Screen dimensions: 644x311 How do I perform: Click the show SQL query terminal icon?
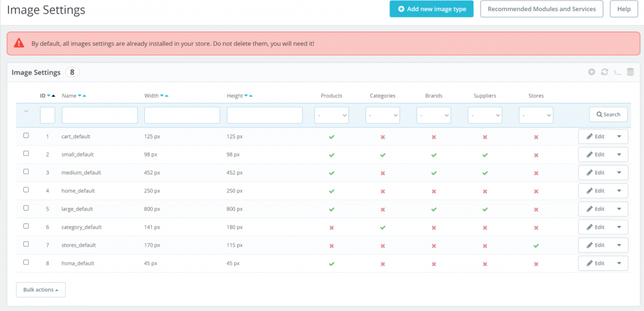[617, 72]
